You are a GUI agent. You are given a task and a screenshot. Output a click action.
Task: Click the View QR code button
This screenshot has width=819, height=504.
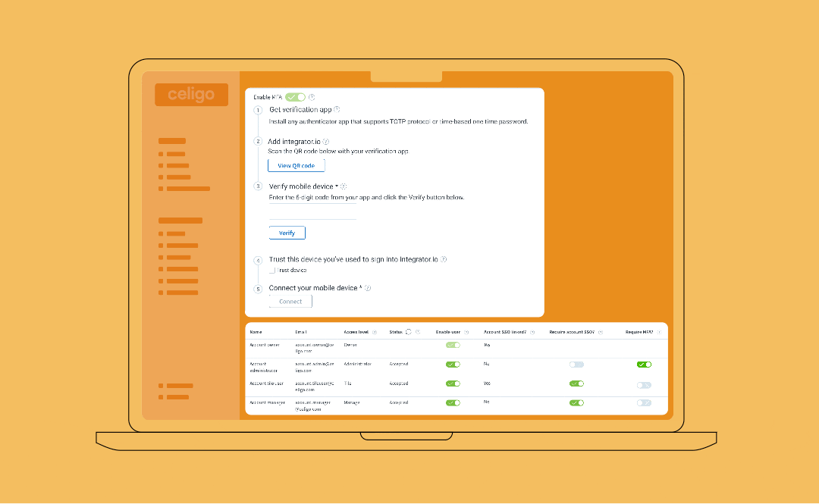(297, 165)
